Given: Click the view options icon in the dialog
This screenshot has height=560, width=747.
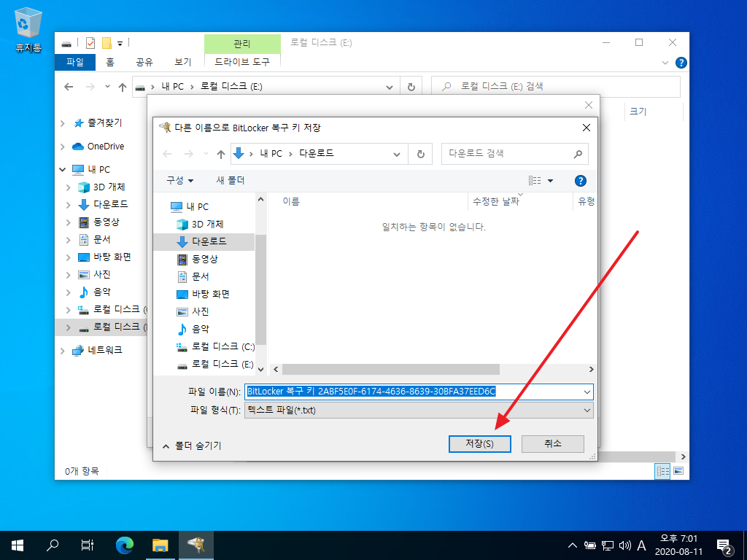Looking at the screenshot, I should click(x=535, y=181).
